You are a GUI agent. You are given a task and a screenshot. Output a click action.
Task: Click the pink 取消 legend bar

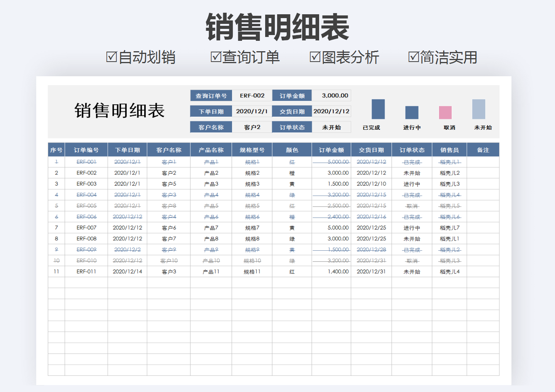[x=445, y=113]
